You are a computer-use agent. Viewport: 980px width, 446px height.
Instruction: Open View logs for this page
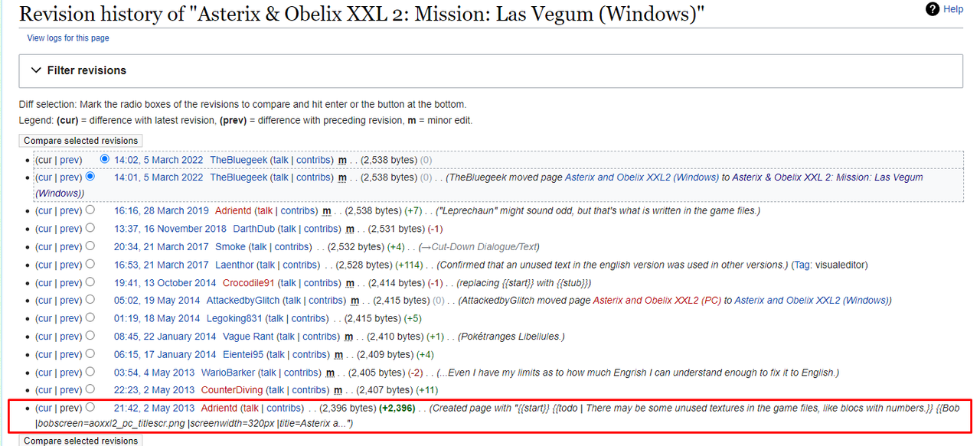click(68, 38)
